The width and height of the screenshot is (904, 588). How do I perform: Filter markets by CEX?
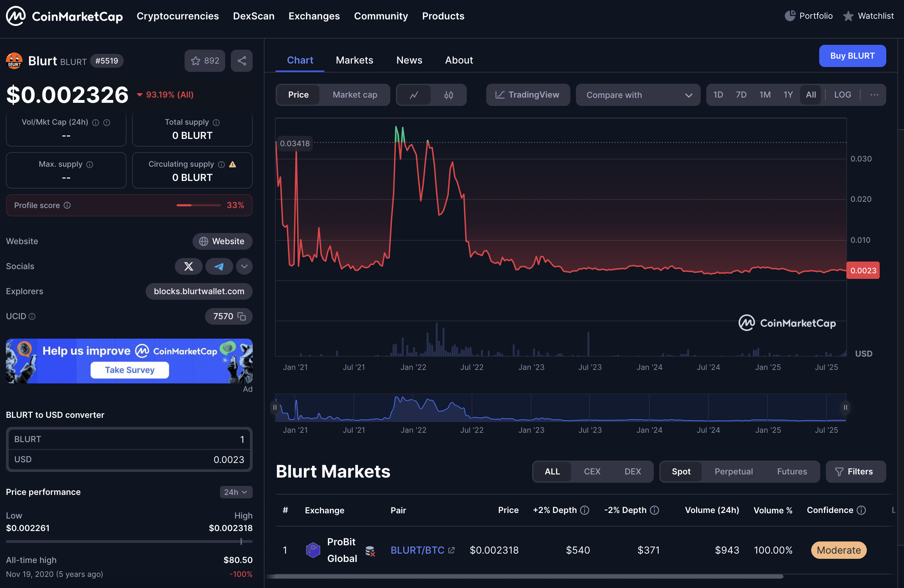592,472
